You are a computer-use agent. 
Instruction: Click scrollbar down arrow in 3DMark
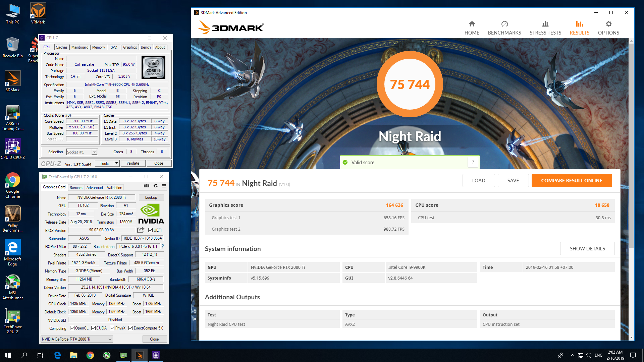631,338
